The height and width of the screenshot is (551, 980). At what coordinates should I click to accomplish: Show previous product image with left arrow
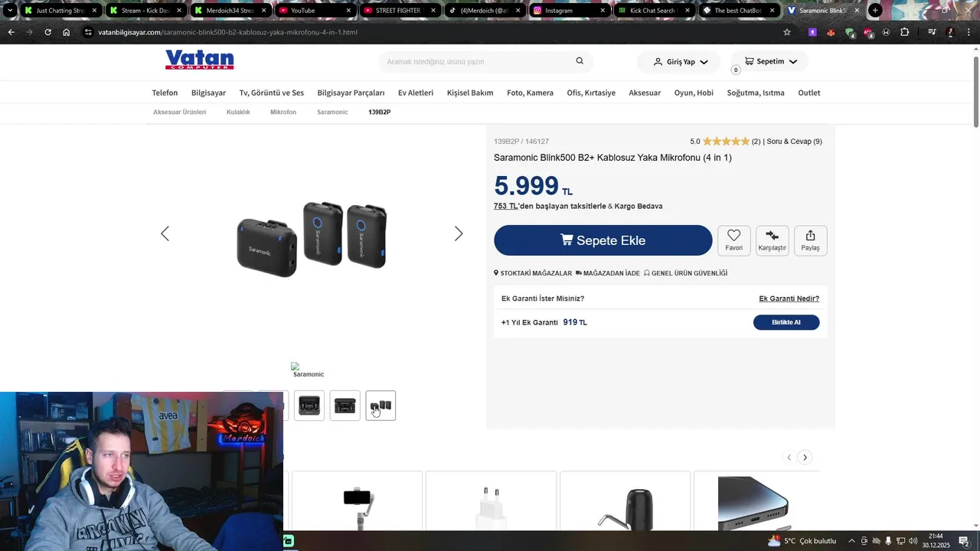165,233
